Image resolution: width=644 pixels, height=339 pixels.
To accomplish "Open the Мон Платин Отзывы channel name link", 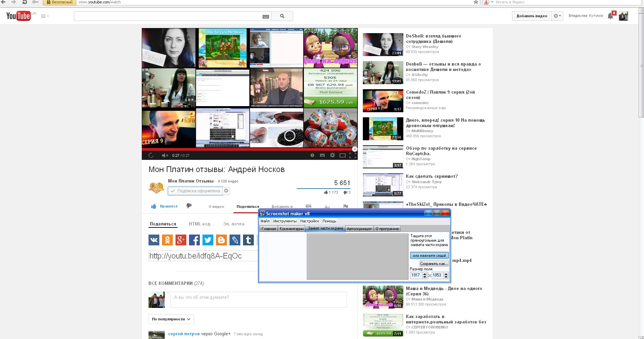I will (x=191, y=181).
